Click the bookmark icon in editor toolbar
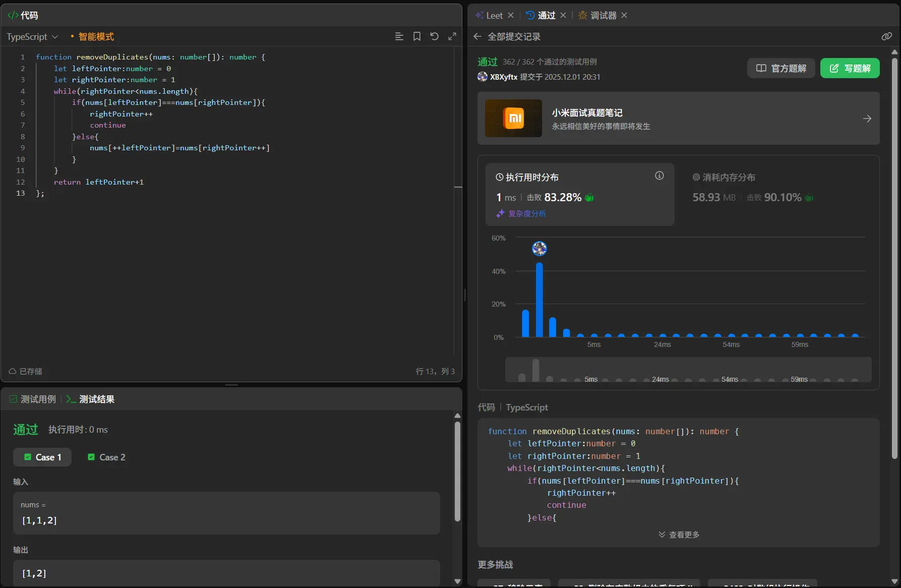The height and width of the screenshot is (588, 901). 417,36
